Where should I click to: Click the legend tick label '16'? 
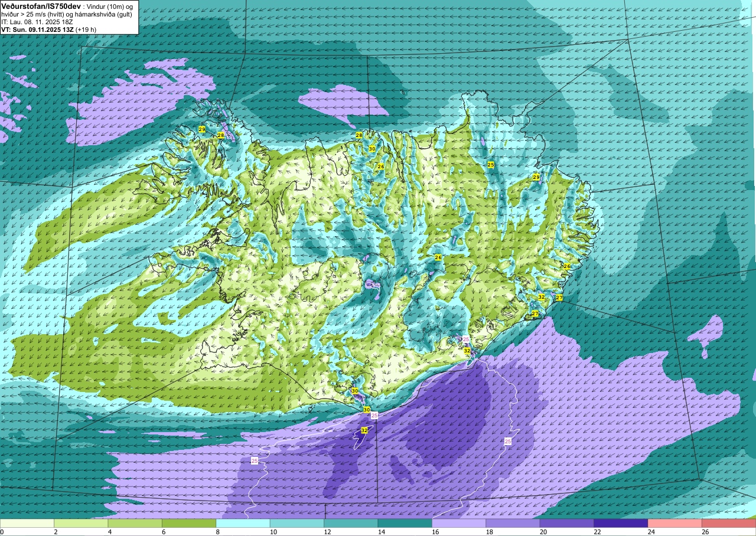436,532
